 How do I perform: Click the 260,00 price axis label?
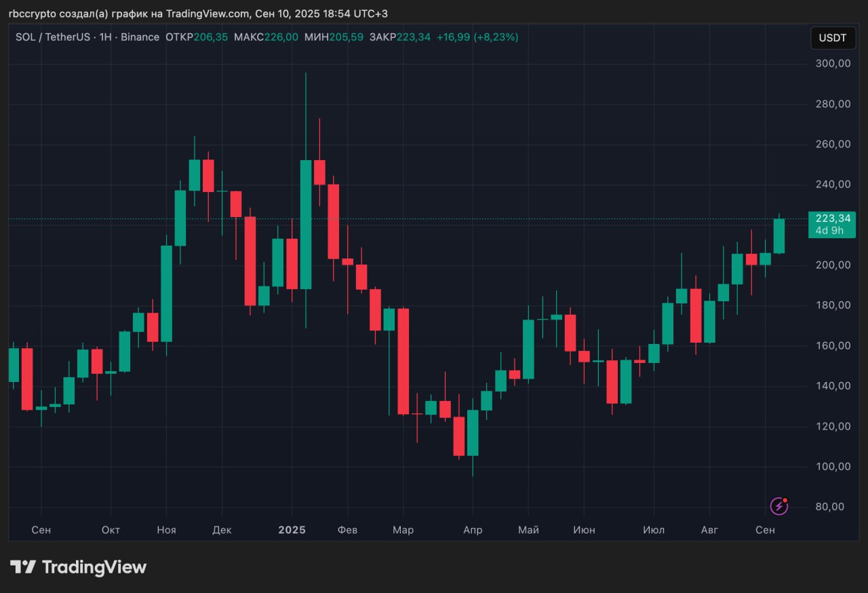833,144
